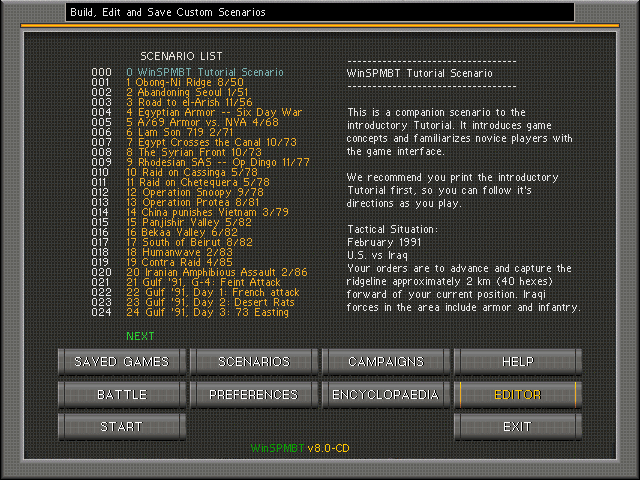Open the Saved Games menu
This screenshot has width=640, height=480.
click(x=122, y=361)
